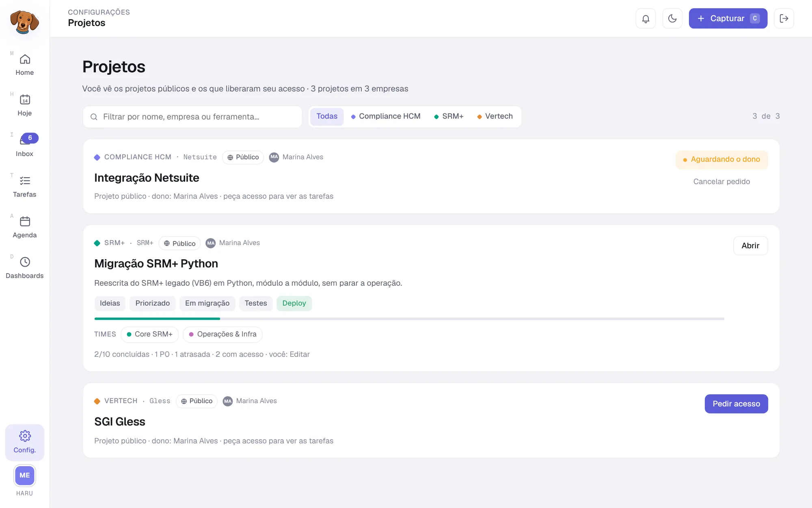812x508 pixels.
Task: Focus the filter by name input
Action: (x=192, y=117)
